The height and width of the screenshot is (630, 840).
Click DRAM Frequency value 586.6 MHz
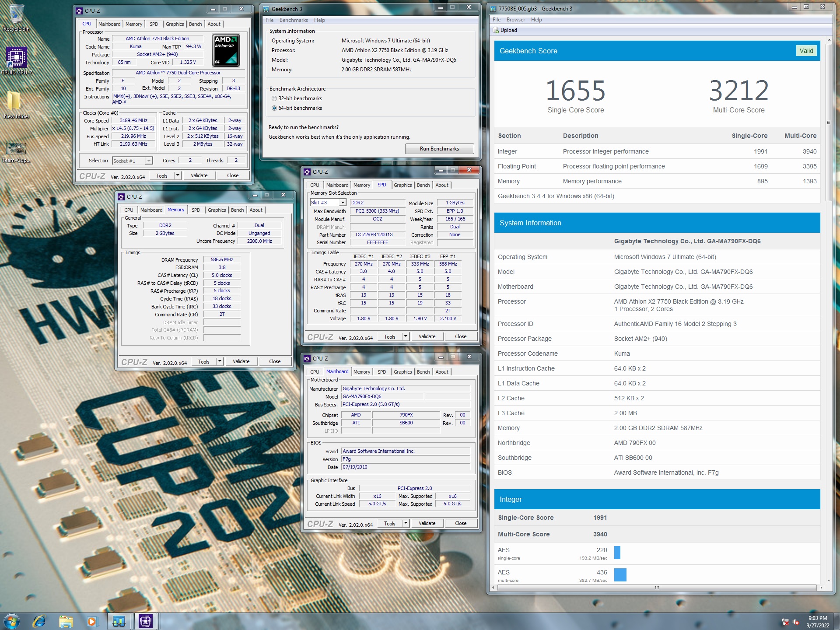coord(222,259)
